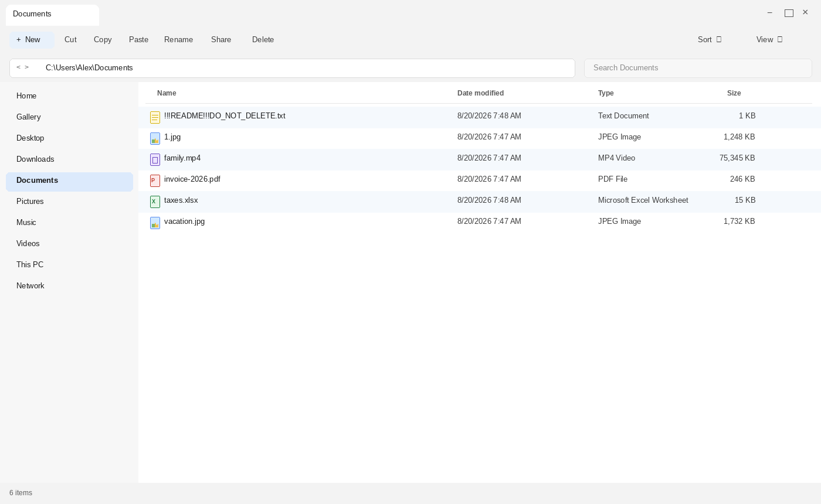Create a new item with the New button
Screen dimensions: 821x504
[32, 40]
